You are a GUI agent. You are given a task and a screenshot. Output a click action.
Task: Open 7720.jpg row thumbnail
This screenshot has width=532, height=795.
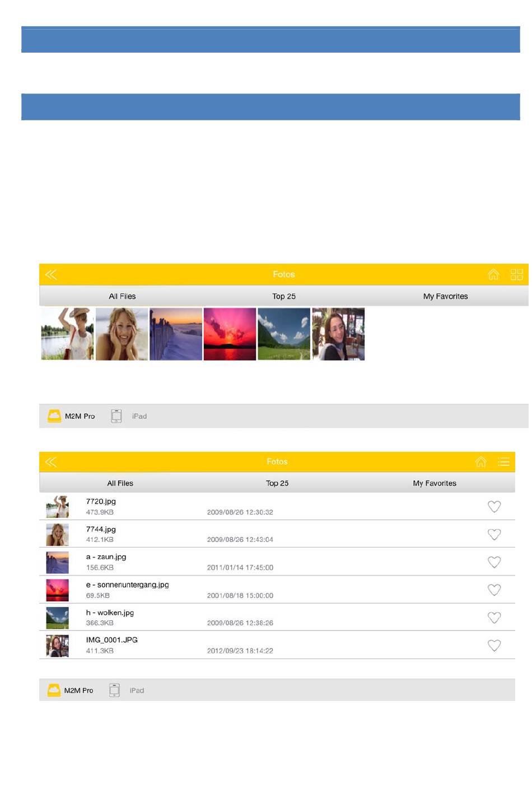tap(57, 507)
